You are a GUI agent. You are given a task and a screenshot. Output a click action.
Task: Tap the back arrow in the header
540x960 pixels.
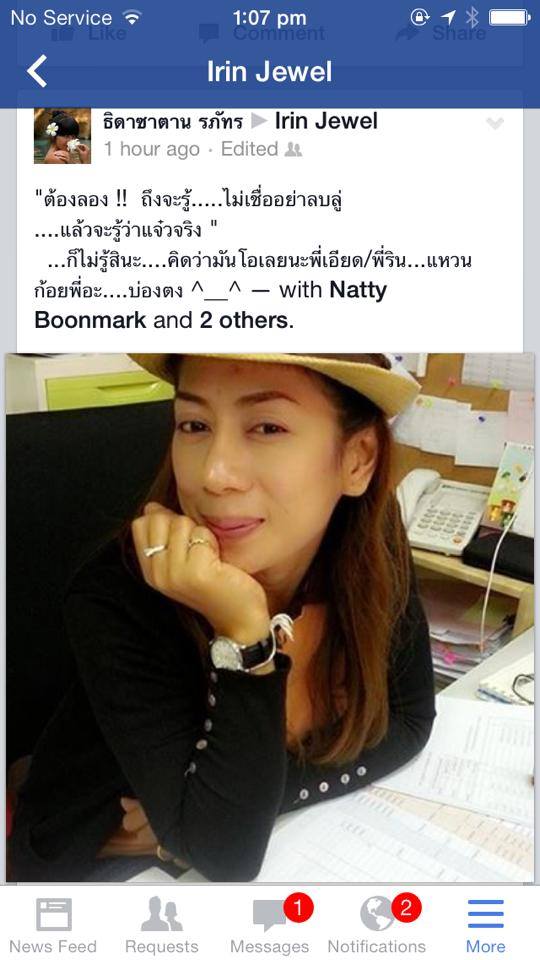tap(37, 72)
